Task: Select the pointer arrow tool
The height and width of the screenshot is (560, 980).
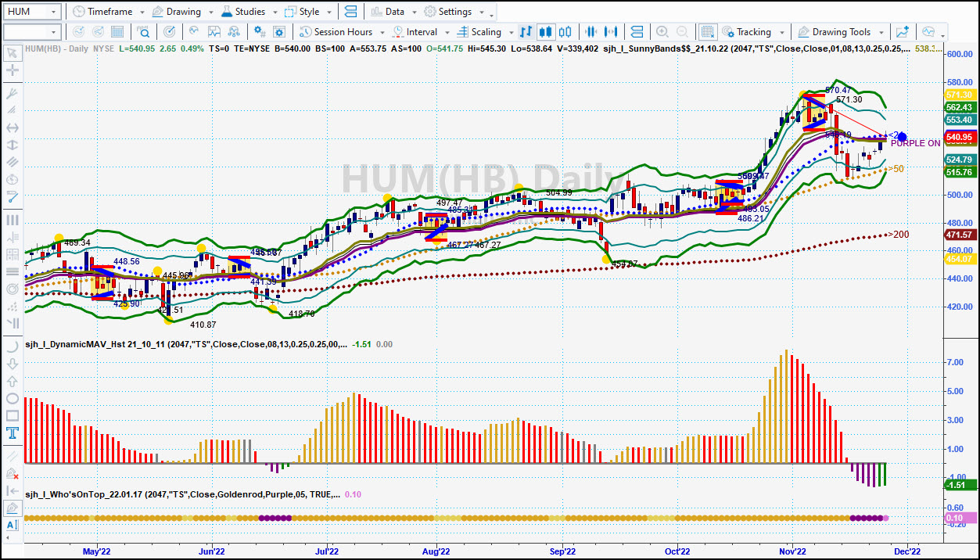Action: [13, 53]
